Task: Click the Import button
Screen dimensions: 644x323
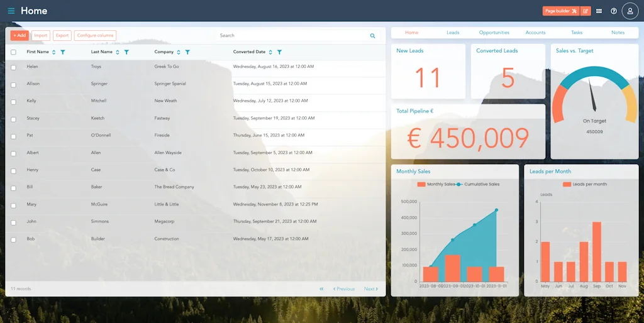Action: click(41, 36)
